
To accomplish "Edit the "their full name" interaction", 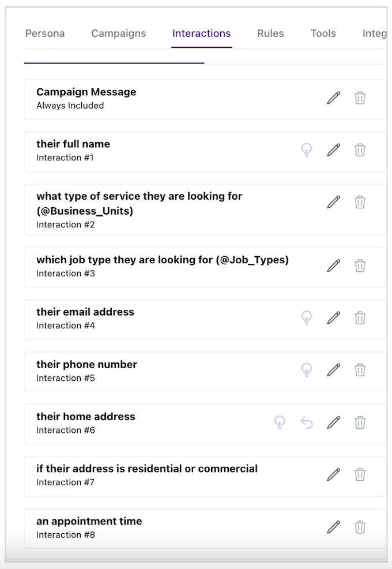I will [333, 150].
